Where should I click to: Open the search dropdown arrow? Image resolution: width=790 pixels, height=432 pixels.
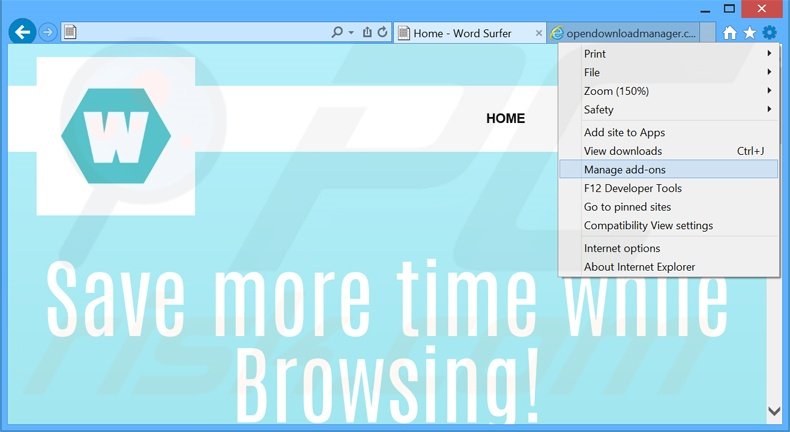(x=351, y=33)
